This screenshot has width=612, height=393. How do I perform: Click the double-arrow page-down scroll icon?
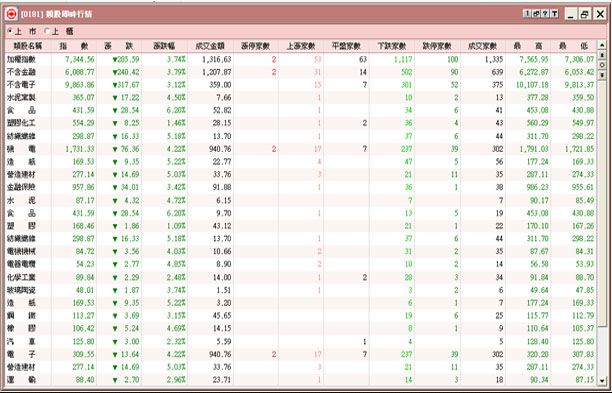602,74
